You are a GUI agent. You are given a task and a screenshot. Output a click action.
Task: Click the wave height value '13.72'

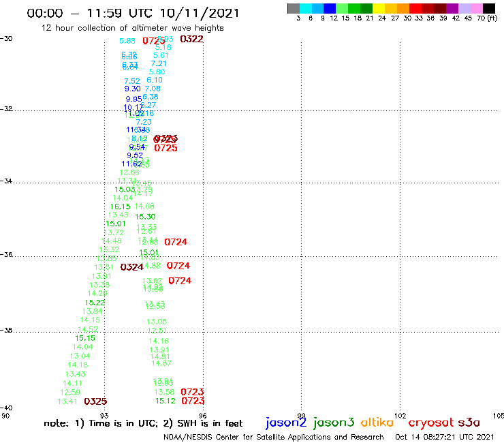[114, 232]
